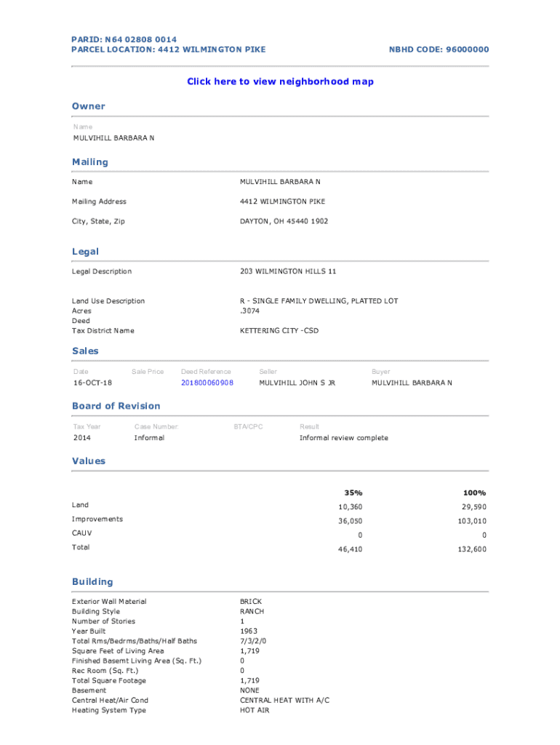Click the Building section heading
Viewport: 560px width, 745px height.
tap(92, 582)
